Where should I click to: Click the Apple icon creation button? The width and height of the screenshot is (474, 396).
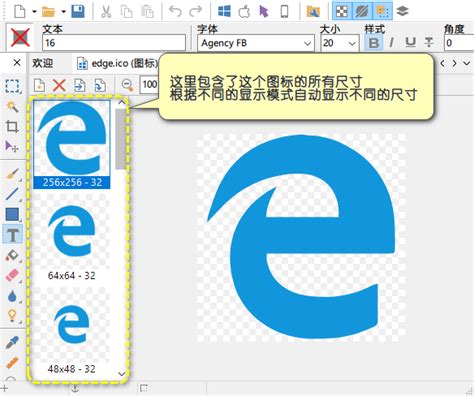pos(244,12)
